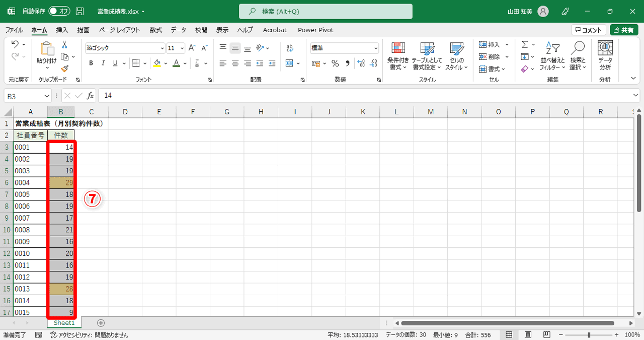The image size is (644, 340).
Task: Click the Increase Decimal icon
Action: [361, 63]
